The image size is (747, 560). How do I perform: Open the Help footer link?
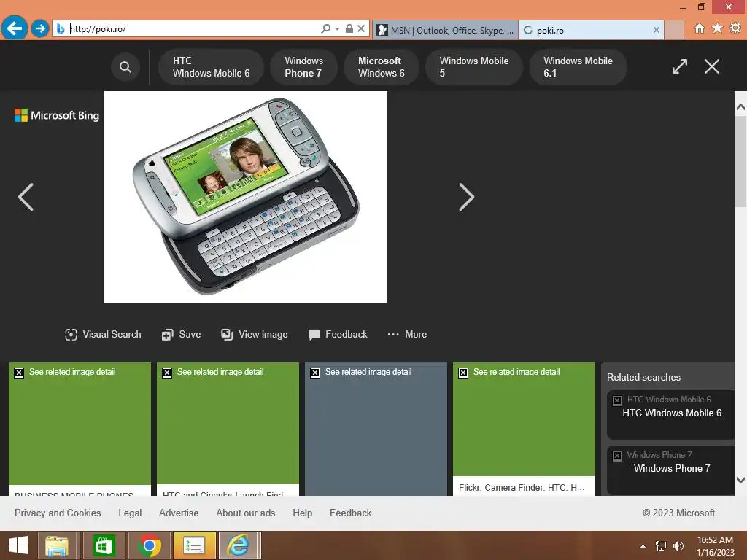pyautogui.click(x=303, y=513)
